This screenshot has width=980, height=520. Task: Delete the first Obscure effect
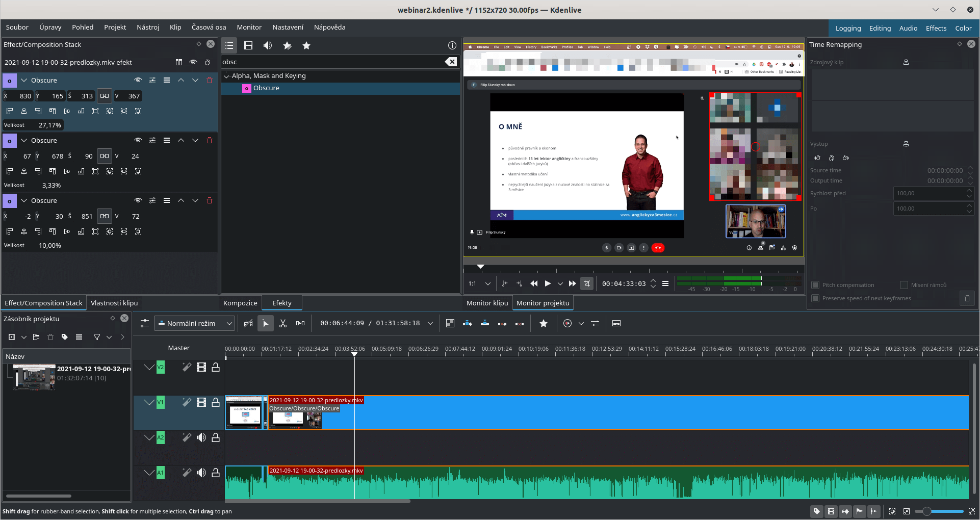pos(210,80)
